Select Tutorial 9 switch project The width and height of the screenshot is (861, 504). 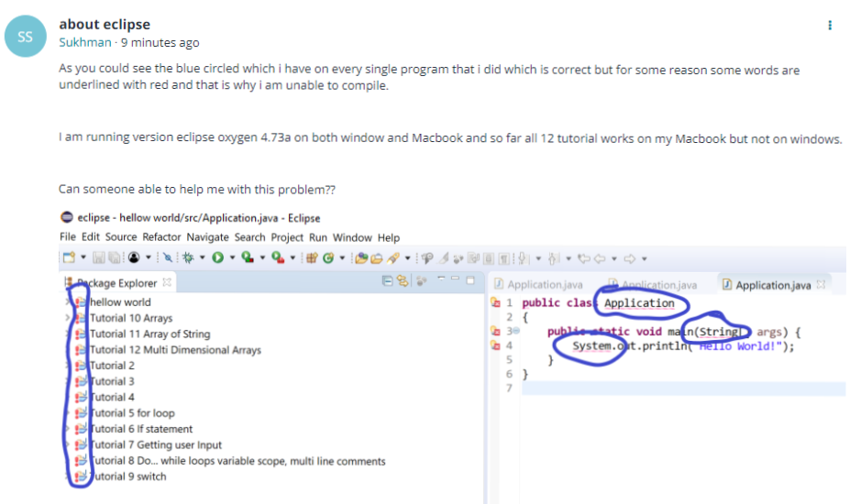(127, 476)
